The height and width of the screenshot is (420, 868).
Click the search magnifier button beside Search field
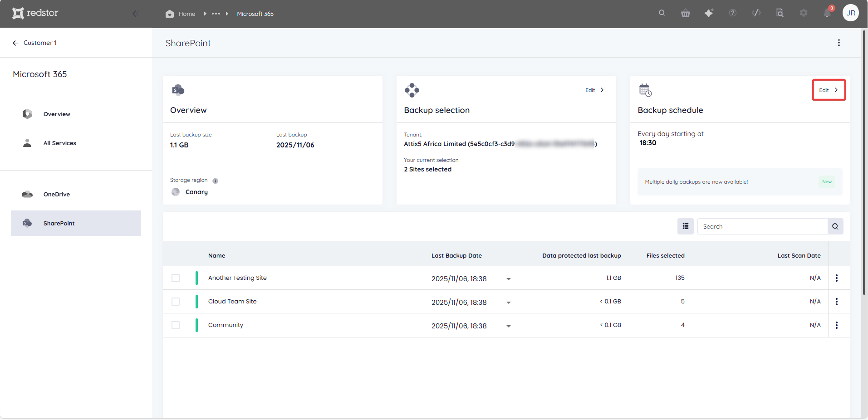point(835,226)
